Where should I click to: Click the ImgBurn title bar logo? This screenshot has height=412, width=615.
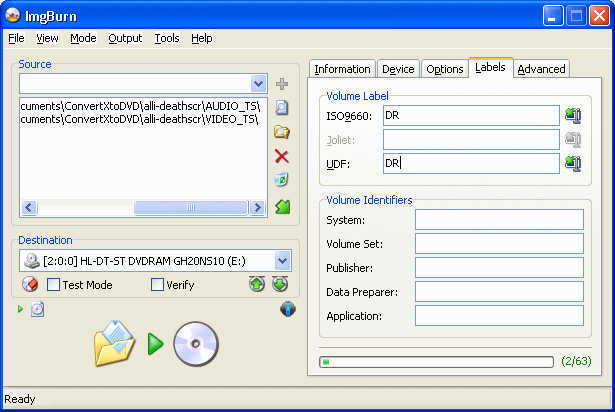click(13, 15)
